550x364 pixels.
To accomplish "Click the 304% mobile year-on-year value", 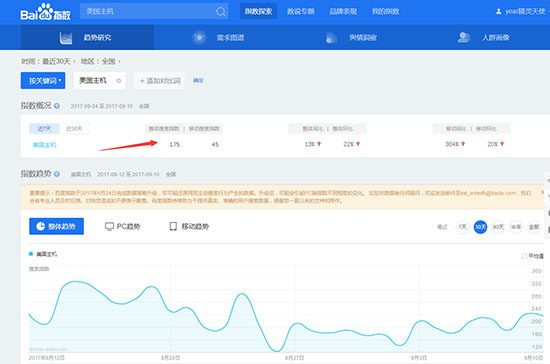I will tap(452, 144).
